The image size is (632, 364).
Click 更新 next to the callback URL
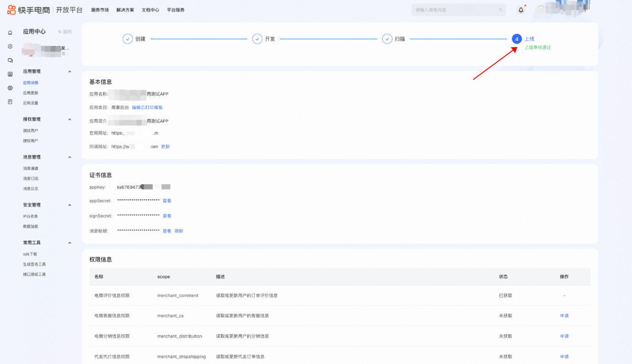pos(165,147)
